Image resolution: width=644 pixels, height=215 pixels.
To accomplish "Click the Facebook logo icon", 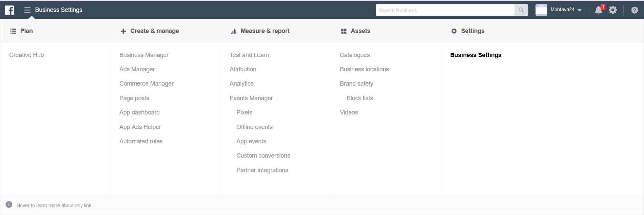I will pos(9,10).
